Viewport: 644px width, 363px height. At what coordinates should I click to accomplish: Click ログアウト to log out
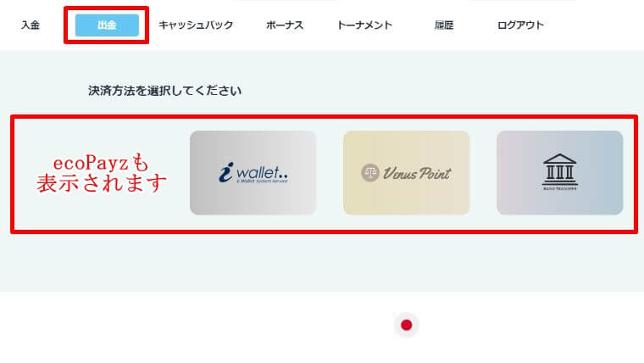(520, 25)
